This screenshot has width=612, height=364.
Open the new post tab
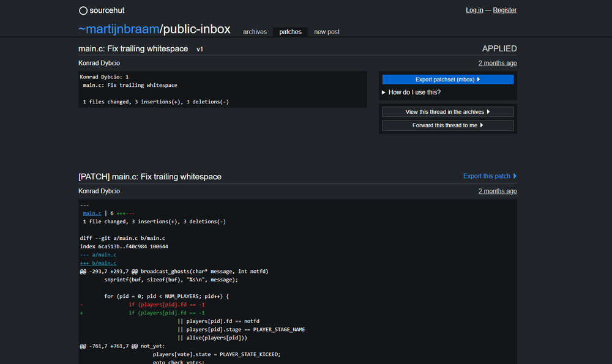tap(327, 32)
